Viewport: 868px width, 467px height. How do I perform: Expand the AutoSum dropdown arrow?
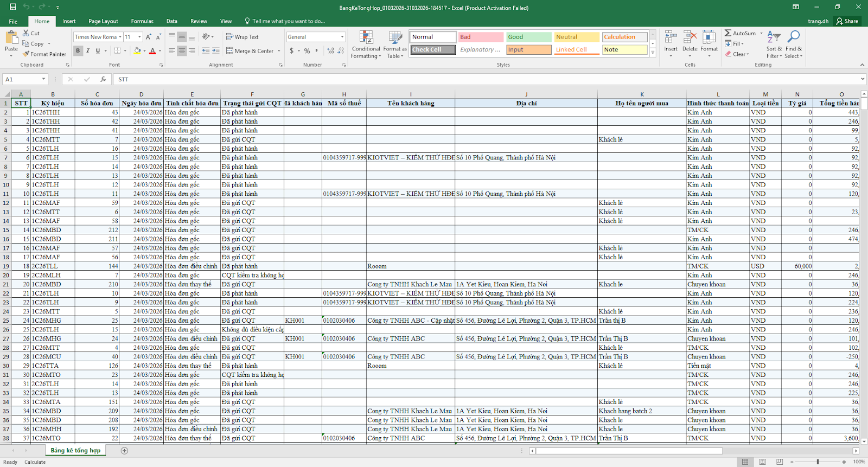(761, 33)
